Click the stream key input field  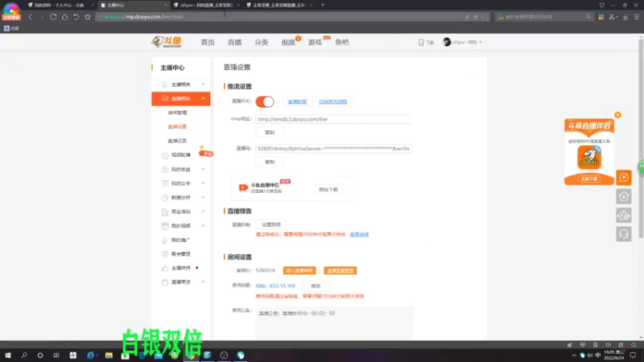click(x=333, y=149)
